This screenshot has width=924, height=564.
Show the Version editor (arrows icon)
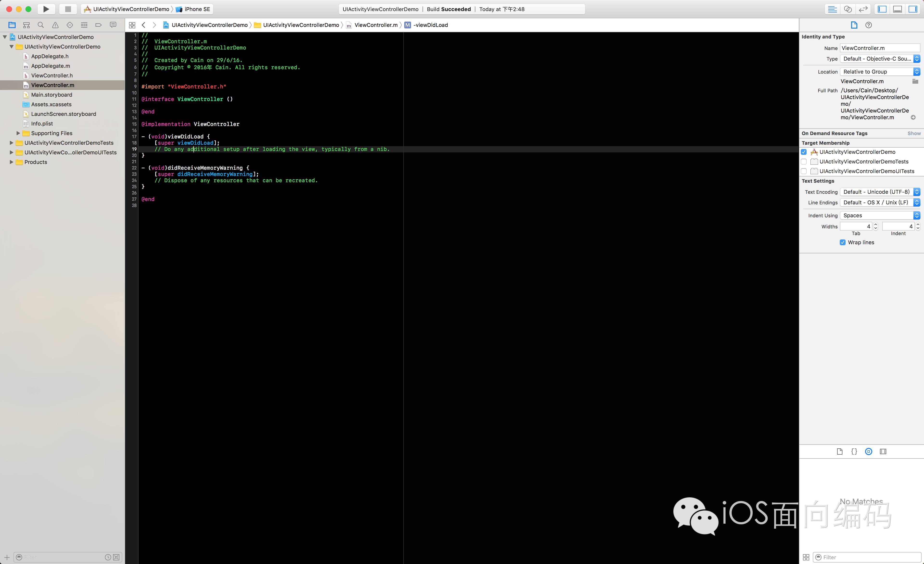click(x=863, y=9)
